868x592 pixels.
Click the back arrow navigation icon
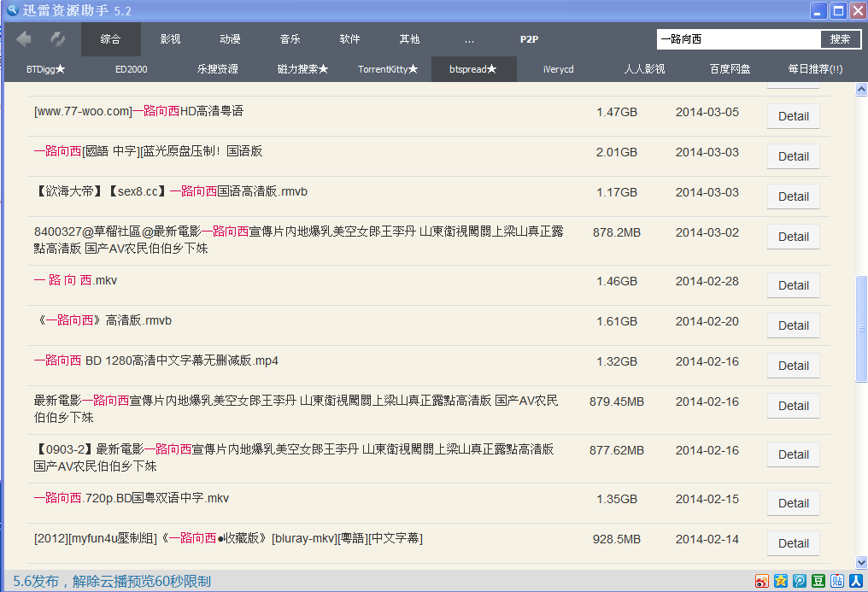tap(24, 38)
